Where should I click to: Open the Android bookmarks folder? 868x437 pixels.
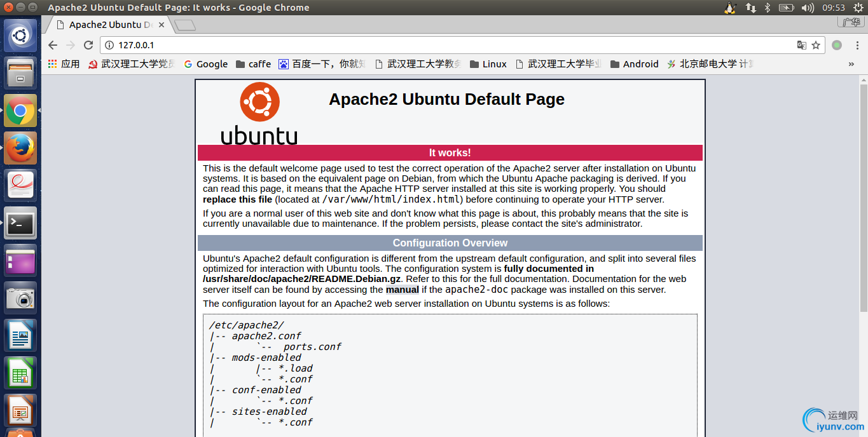[634, 64]
